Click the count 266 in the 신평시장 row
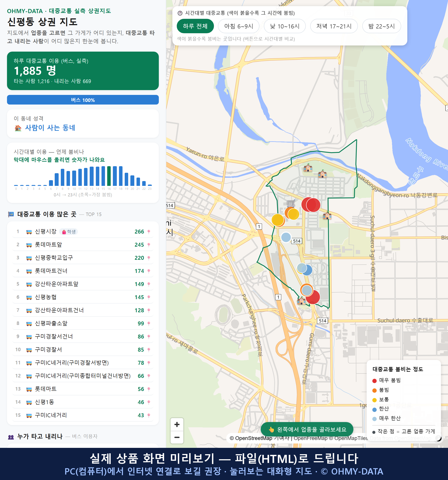The height and width of the screenshot is (480, 448). 139,232
